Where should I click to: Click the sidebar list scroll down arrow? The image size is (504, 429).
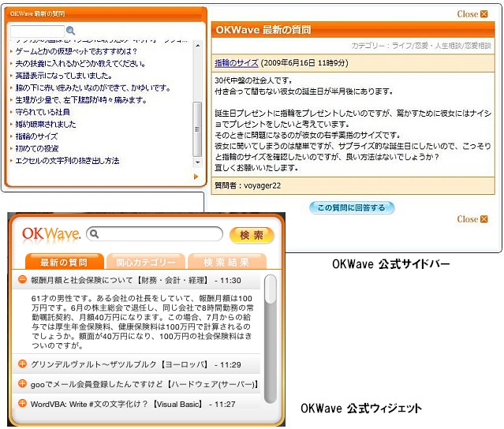point(197,162)
